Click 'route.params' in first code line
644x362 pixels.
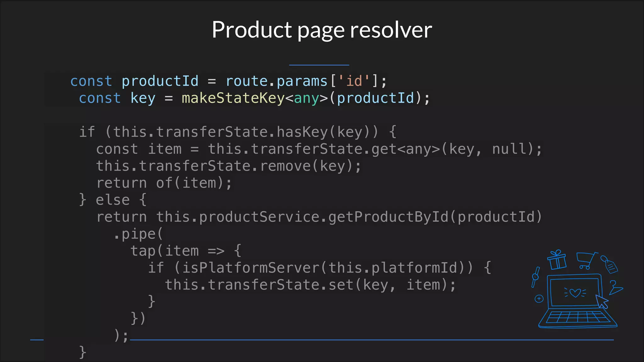pos(277,81)
